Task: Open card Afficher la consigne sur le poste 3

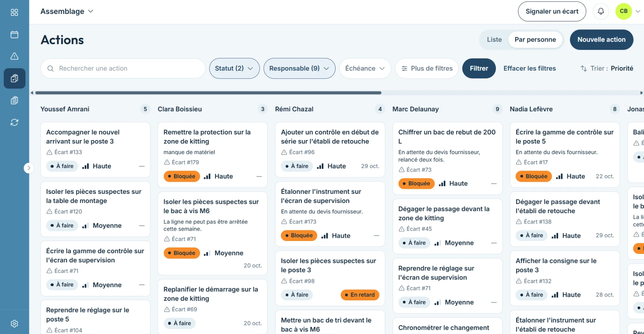Action: coord(565,278)
